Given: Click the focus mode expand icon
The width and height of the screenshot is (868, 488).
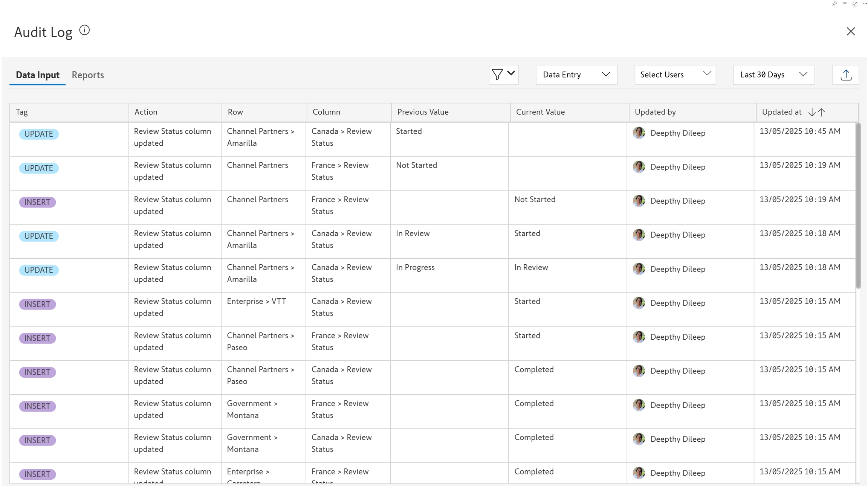Looking at the screenshot, I should (x=855, y=4).
